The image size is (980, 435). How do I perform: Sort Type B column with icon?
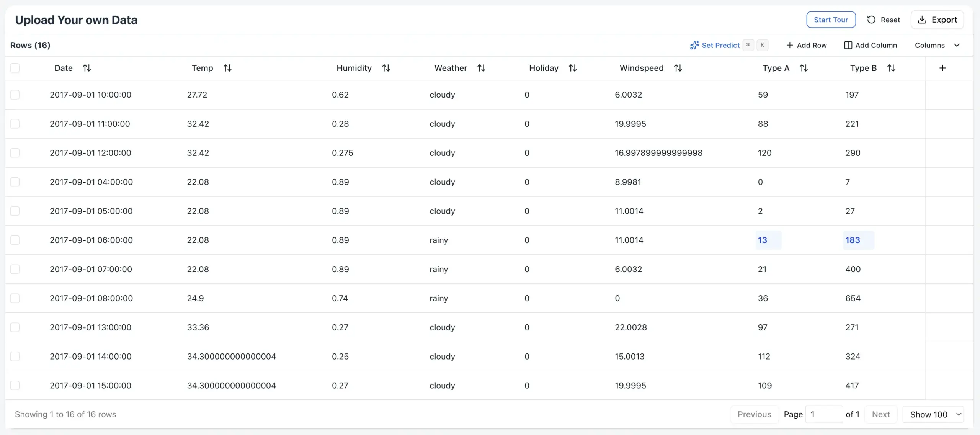(x=891, y=68)
